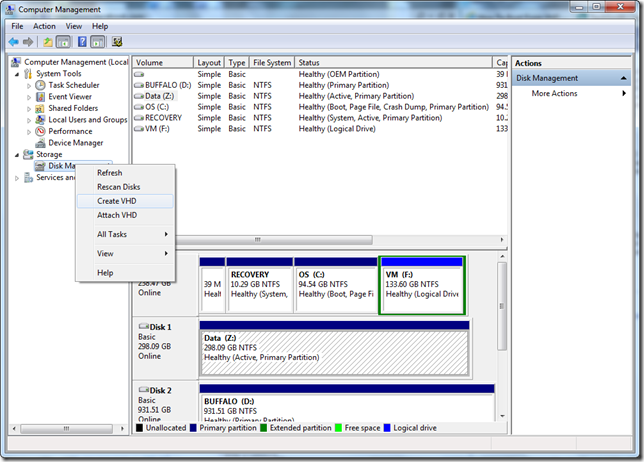Click the Storage node icon
The height and width of the screenshot is (462, 644).
[28, 154]
